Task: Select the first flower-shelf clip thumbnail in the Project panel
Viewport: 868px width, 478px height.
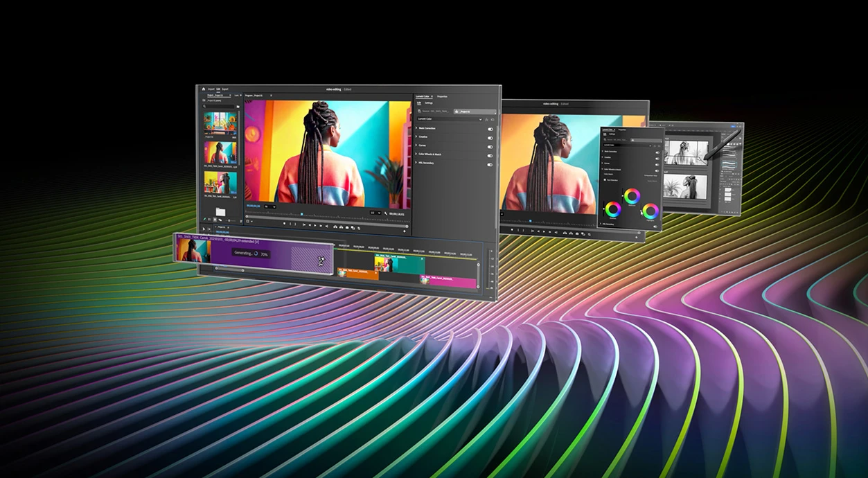Action: pos(220,123)
